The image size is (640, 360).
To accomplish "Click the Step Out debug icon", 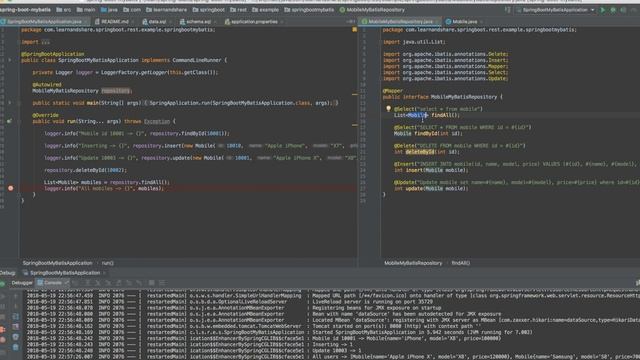I will point(119,283).
